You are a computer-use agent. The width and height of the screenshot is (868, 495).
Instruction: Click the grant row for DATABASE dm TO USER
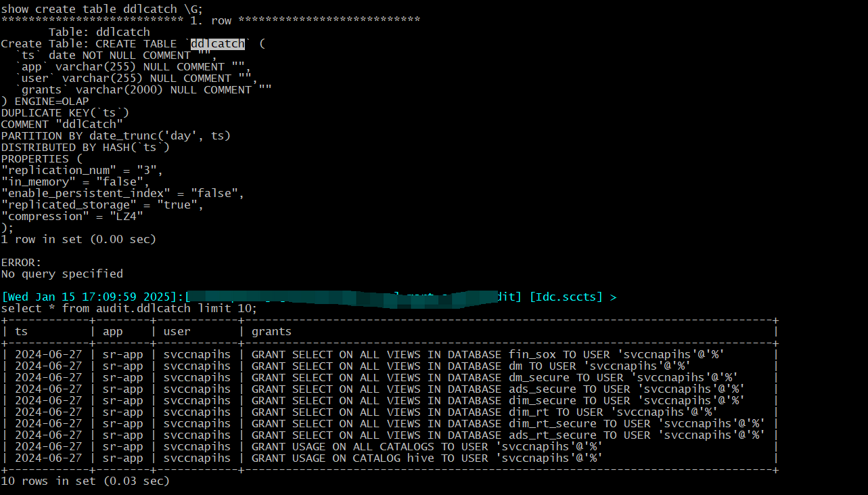tap(389, 366)
